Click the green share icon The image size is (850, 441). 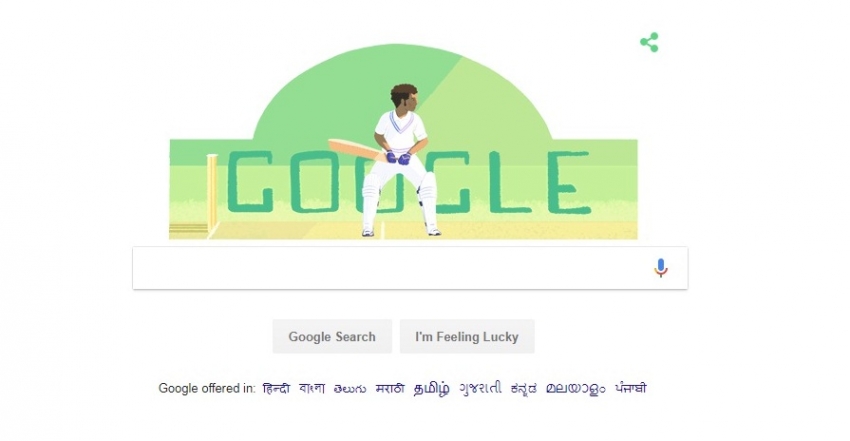[x=649, y=42]
